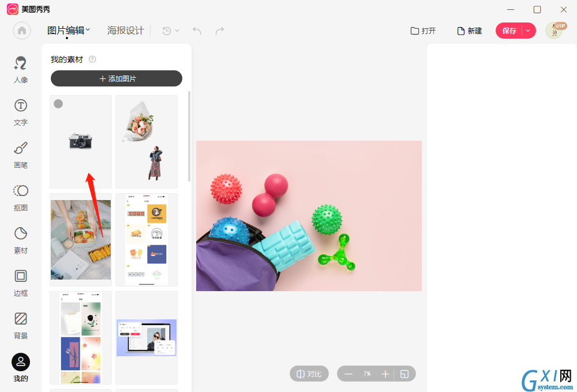The height and width of the screenshot is (392, 577).
Task: Redo the last action
Action: click(220, 31)
